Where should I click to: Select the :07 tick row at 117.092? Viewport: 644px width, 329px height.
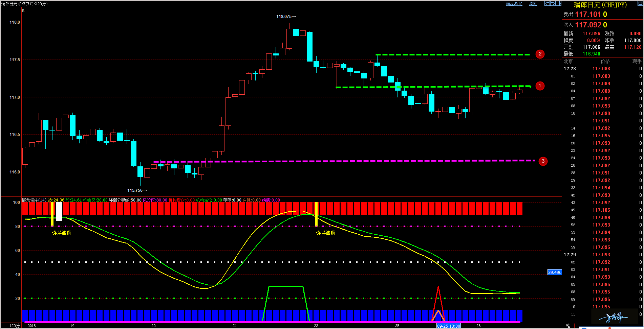[603, 98]
